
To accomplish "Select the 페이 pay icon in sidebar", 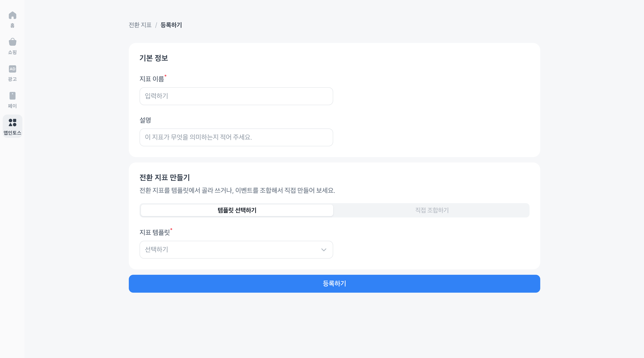I will (x=13, y=96).
